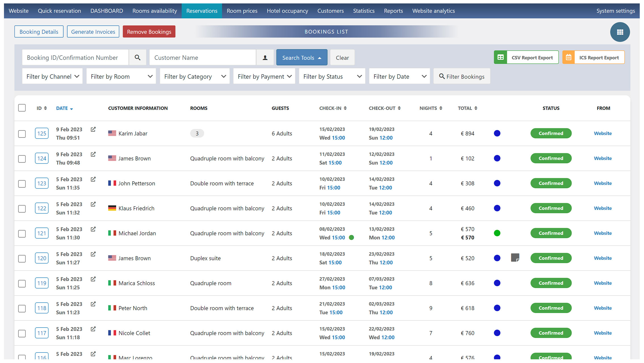Click the red Remove Bookings button
Viewport: 644px width, 363px height.
point(149,31)
